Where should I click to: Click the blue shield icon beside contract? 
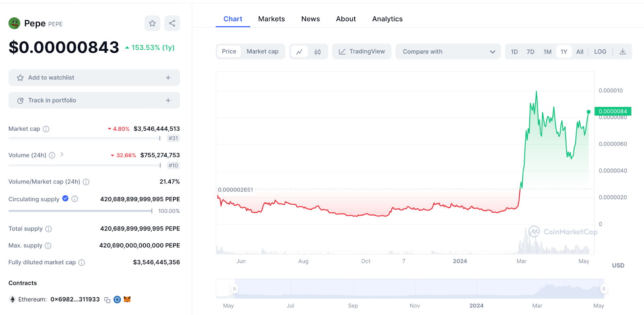117,299
